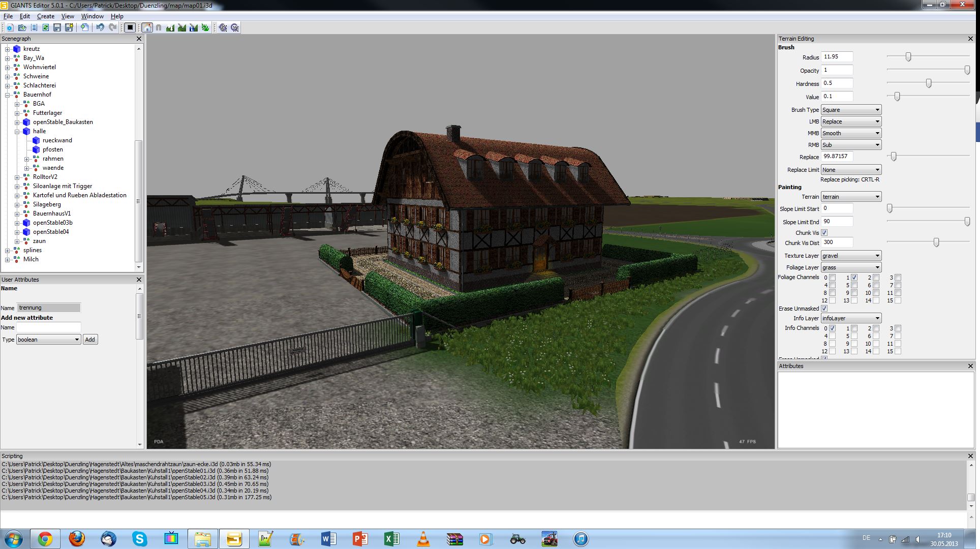Open the Brush Type dropdown
Screen dimensions: 980x549
[851, 110]
